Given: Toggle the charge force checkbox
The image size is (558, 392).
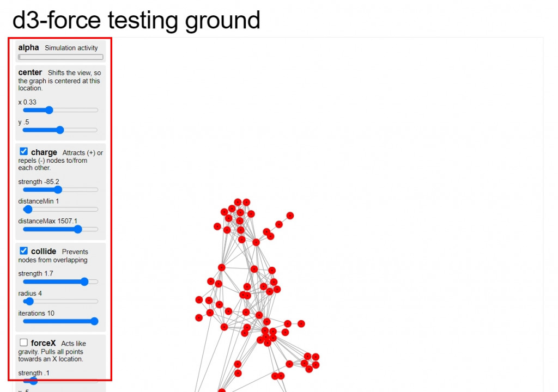Looking at the screenshot, I should pos(24,151).
